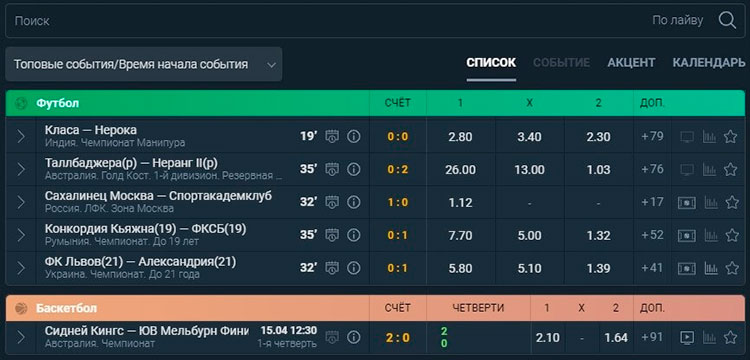Click the search magnifier icon
The width and height of the screenshot is (750, 360).
(x=727, y=21)
